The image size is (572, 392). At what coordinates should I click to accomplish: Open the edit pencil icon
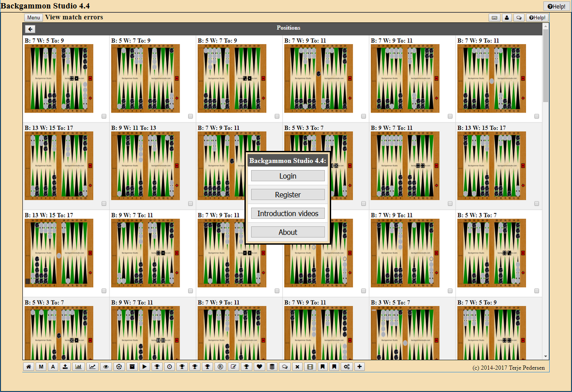(x=233, y=367)
